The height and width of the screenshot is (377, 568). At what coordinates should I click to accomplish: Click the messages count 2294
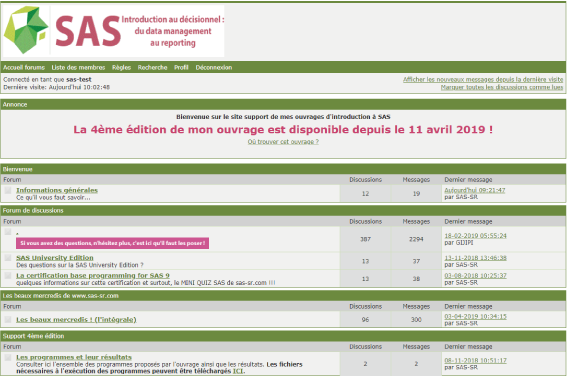click(416, 239)
